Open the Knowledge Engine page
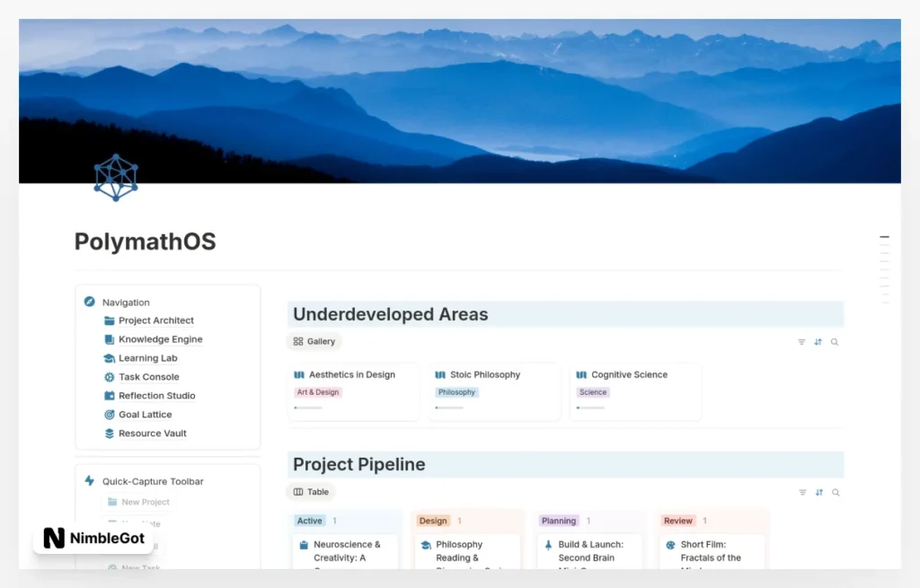 pyautogui.click(x=160, y=339)
